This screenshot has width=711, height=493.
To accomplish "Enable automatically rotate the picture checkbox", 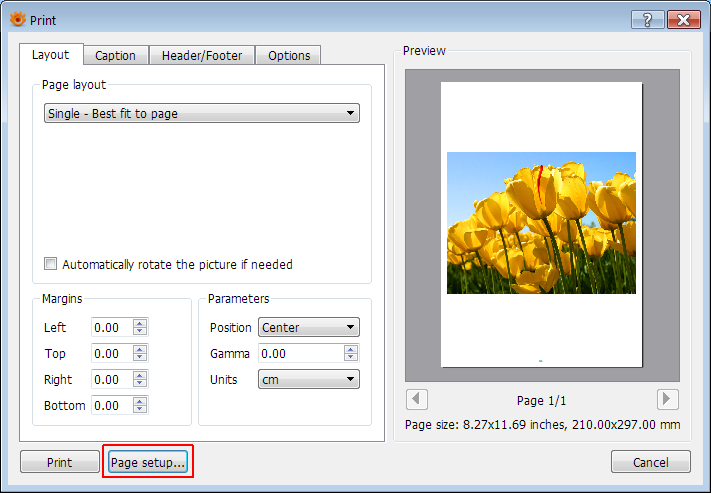I will tap(50, 264).
